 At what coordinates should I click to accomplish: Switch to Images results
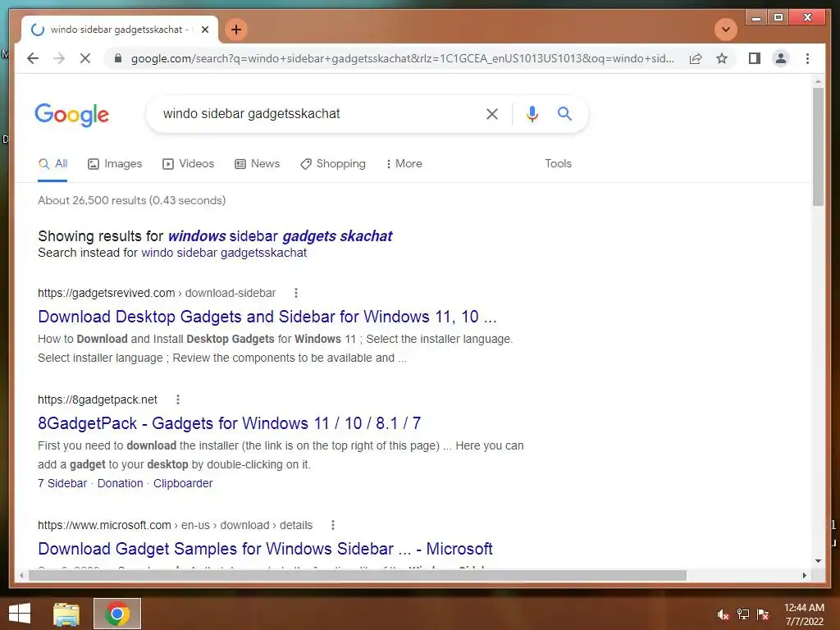tap(115, 164)
